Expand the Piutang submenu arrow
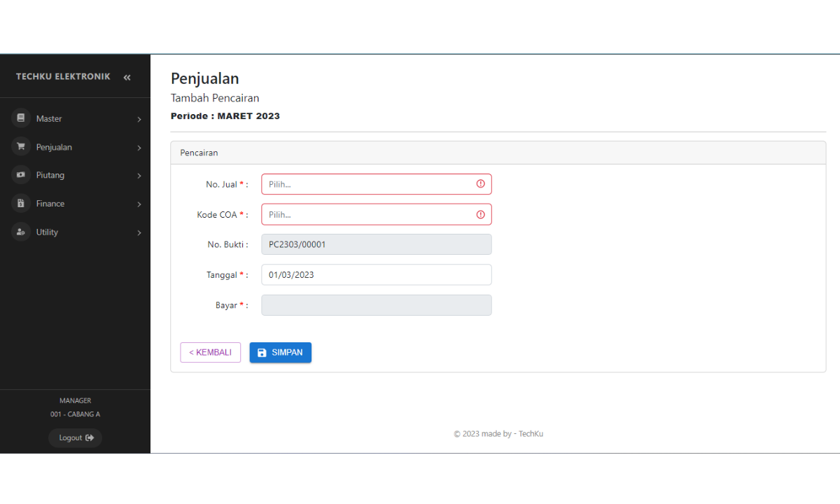Image resolution: width=840 pixels, height=504 pixels. point(139,176)
